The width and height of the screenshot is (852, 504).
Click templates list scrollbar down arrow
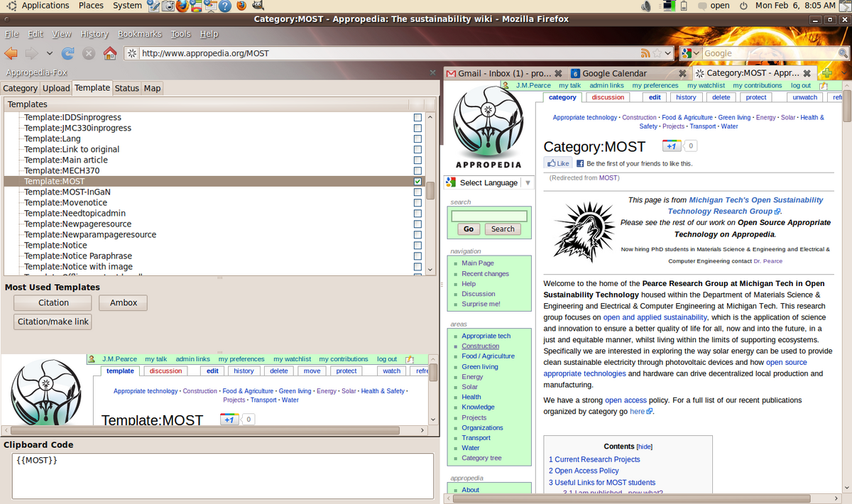pyautogui.click(x=429, y=270)
